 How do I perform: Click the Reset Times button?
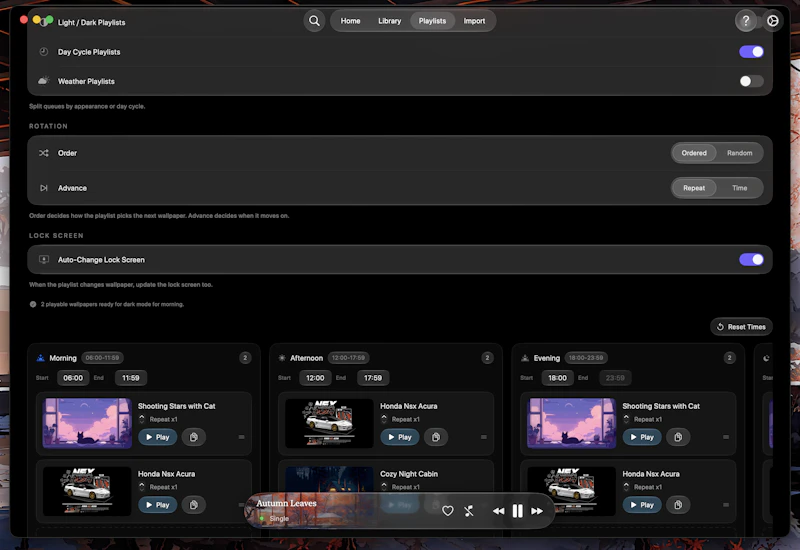741,327
